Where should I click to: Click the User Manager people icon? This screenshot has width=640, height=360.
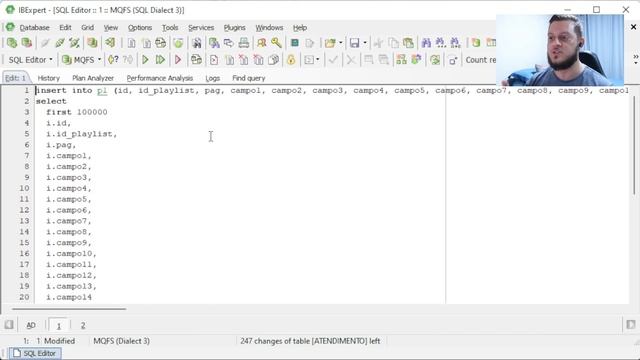pos(262,43)
